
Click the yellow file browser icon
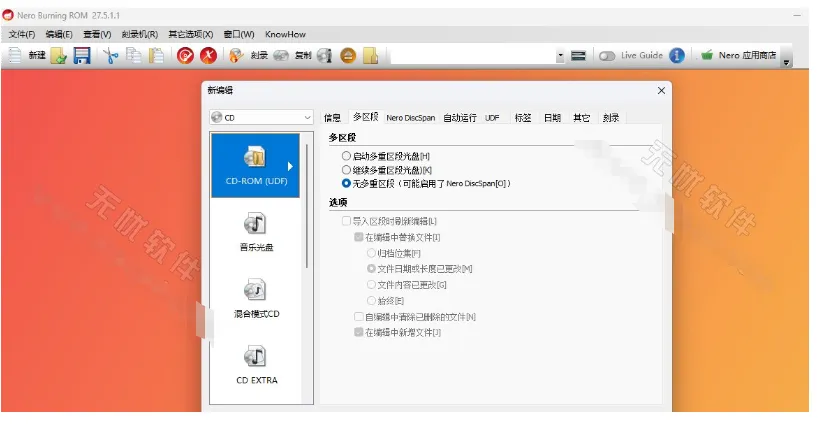[371, 55]
